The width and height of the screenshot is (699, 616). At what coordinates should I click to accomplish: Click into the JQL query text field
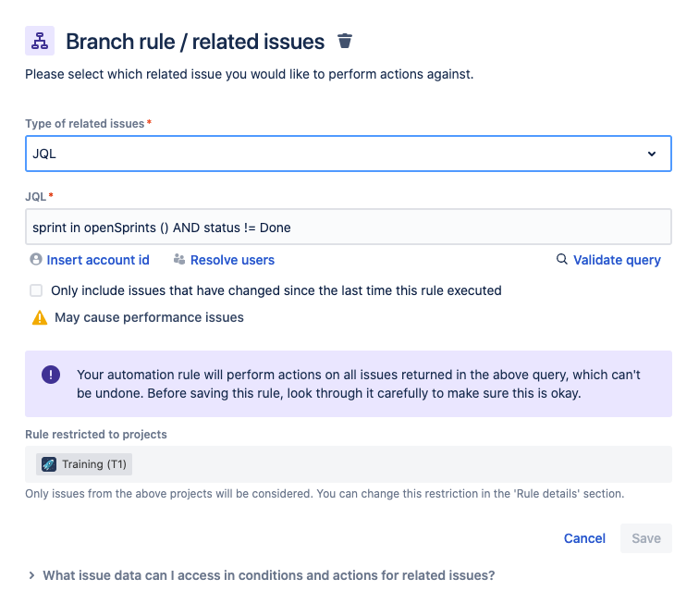click(x=349, y=227)
